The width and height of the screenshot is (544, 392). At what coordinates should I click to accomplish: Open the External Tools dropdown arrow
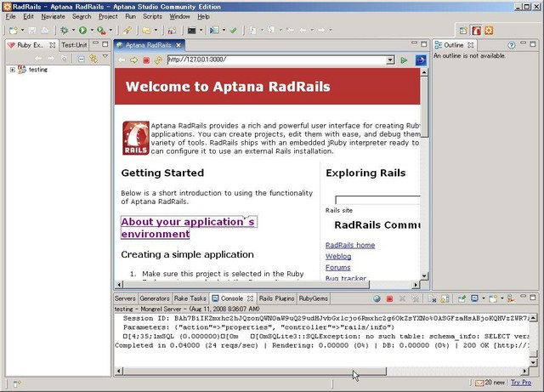110,31
